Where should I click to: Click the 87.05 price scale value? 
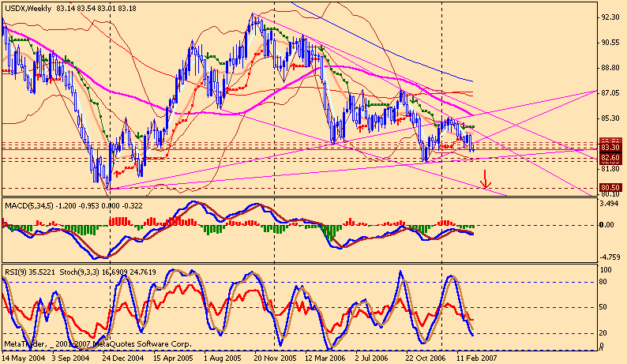pyautogui.click(x=610, y=93)
